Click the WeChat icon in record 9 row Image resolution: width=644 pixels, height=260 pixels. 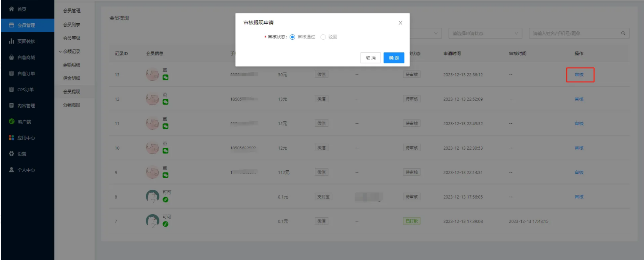coord(166,175)
